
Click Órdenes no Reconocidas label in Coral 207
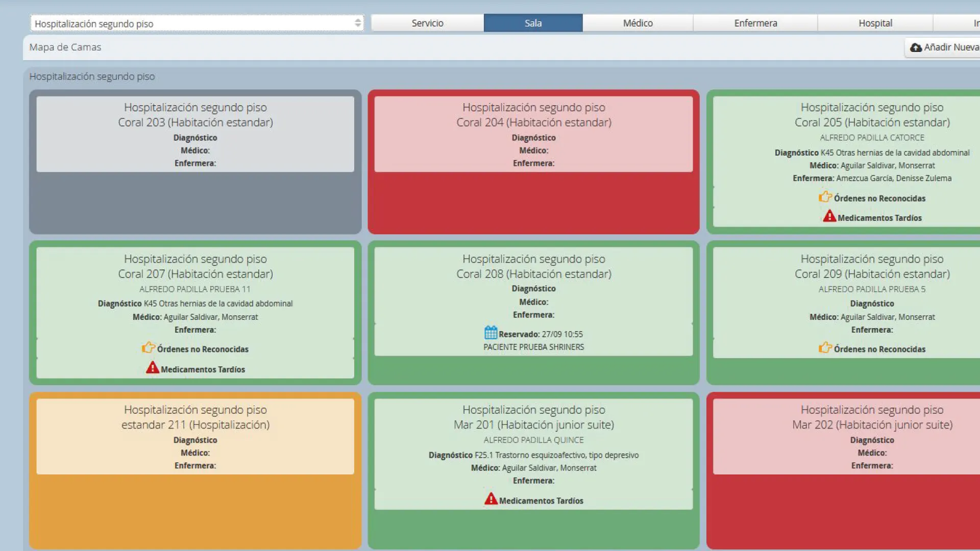click(x=203, y=349)
